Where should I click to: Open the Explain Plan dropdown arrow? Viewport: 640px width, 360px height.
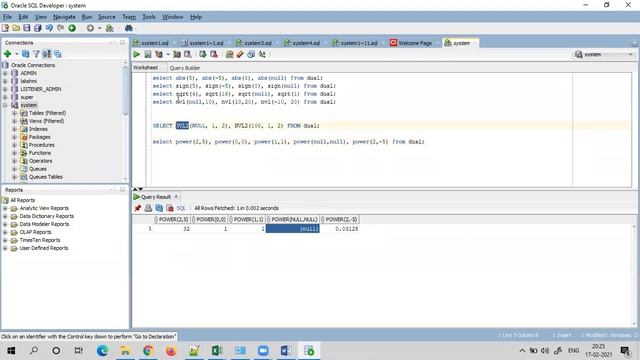point(168,54)
